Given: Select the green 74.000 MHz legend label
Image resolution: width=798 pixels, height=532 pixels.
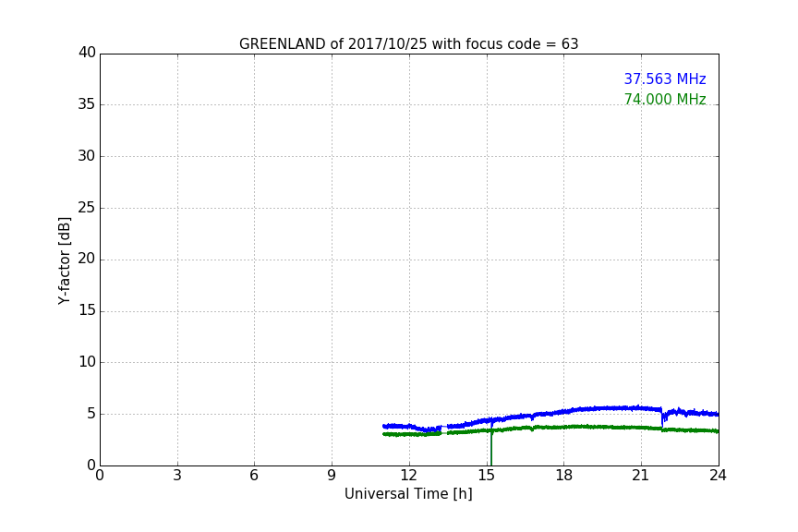Looking at the screenshot, I should [x=665, y=99].
